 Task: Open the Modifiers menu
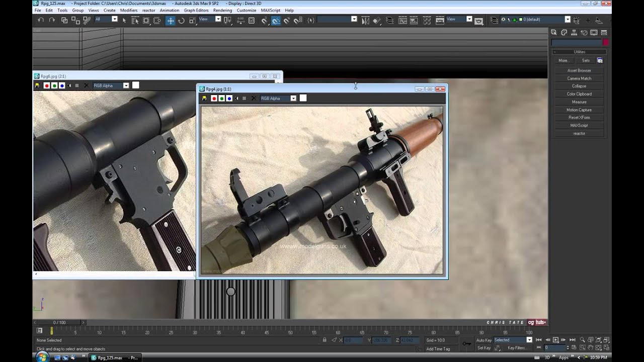click(129, 10)
